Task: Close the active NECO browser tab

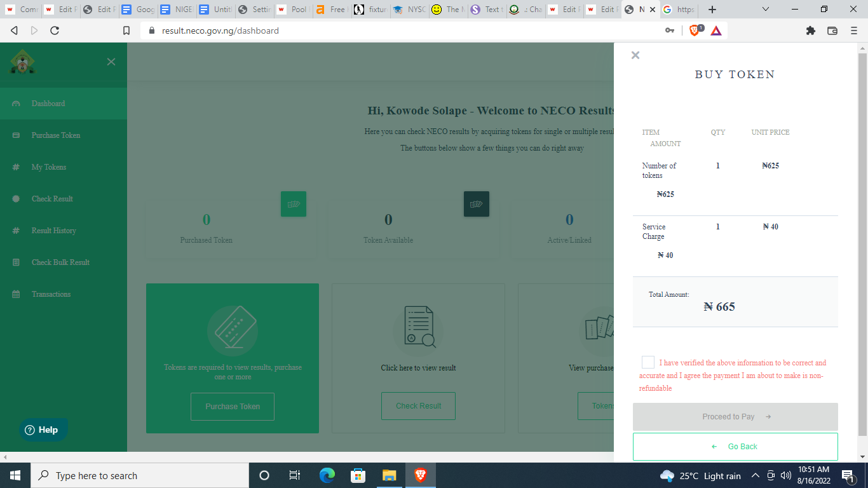Action: pyautogui.click(x=652, y=10)
